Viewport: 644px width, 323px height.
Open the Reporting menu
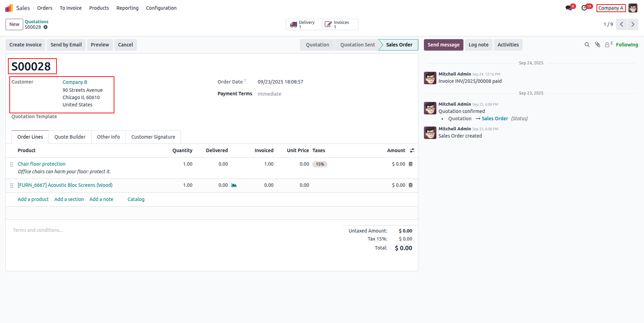point(127,8)
